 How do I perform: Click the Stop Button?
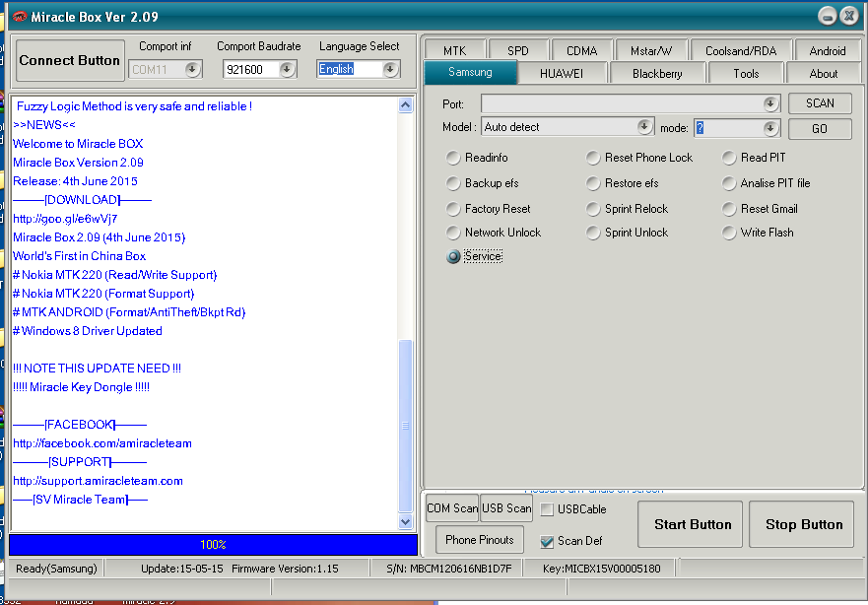click(x=801, y=524)
